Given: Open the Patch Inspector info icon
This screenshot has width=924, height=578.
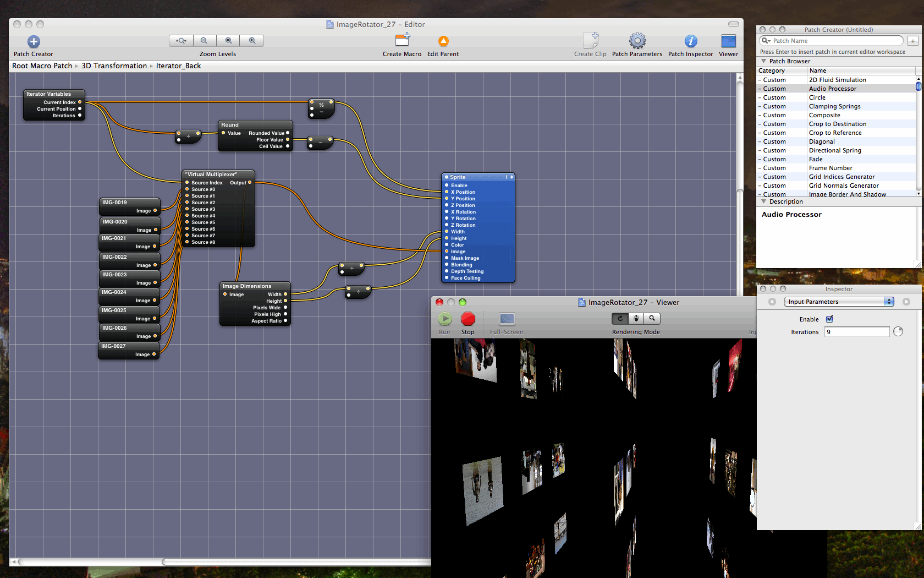Looking at the screenshot, I should tap(691, 41).
